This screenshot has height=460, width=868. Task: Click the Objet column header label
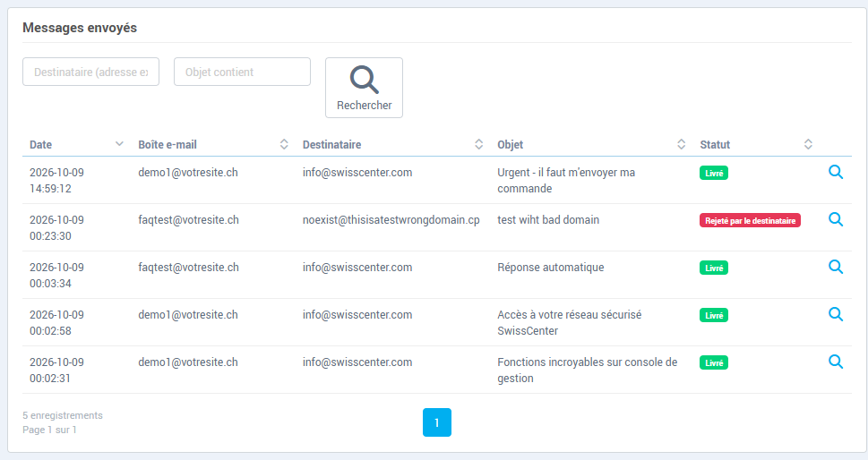[510, 145]
